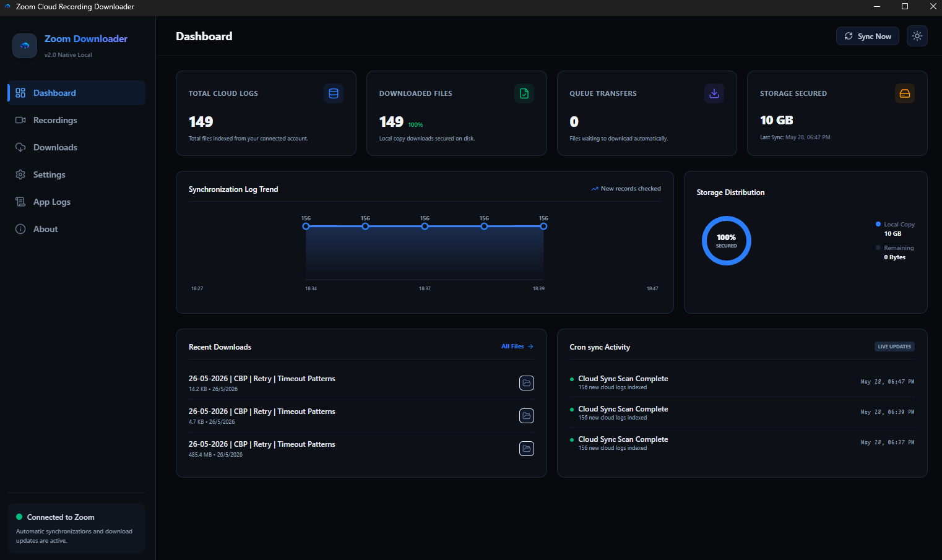The image size is (942, 560).
Task: Click the Storage Secured hard drive icon
Action: 905,93
